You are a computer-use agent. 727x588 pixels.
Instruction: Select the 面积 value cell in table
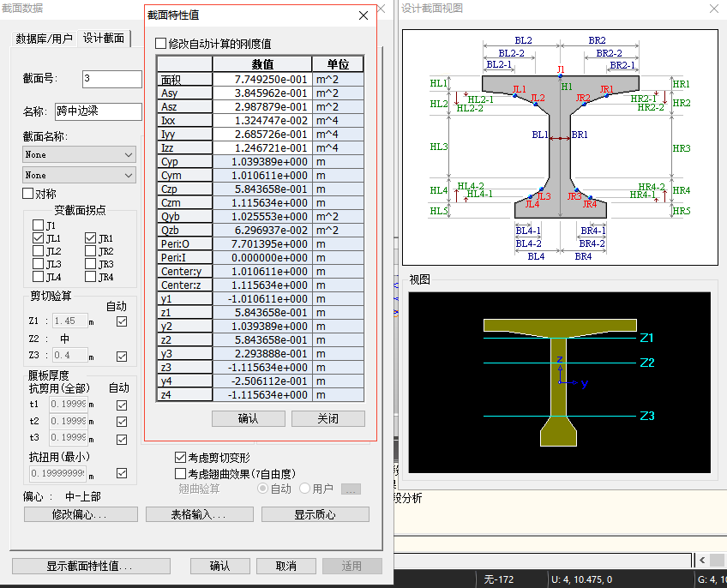(x=262, y=79)
